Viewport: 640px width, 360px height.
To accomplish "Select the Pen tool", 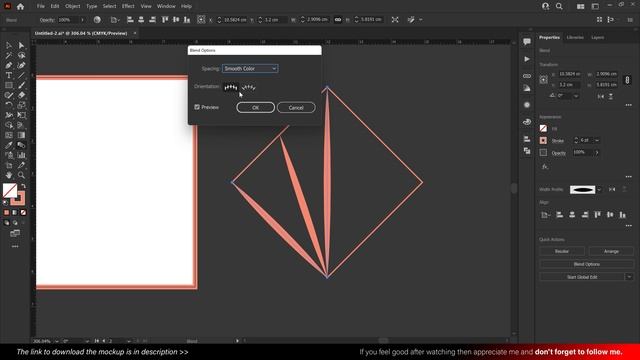I will tap(9, 65).
